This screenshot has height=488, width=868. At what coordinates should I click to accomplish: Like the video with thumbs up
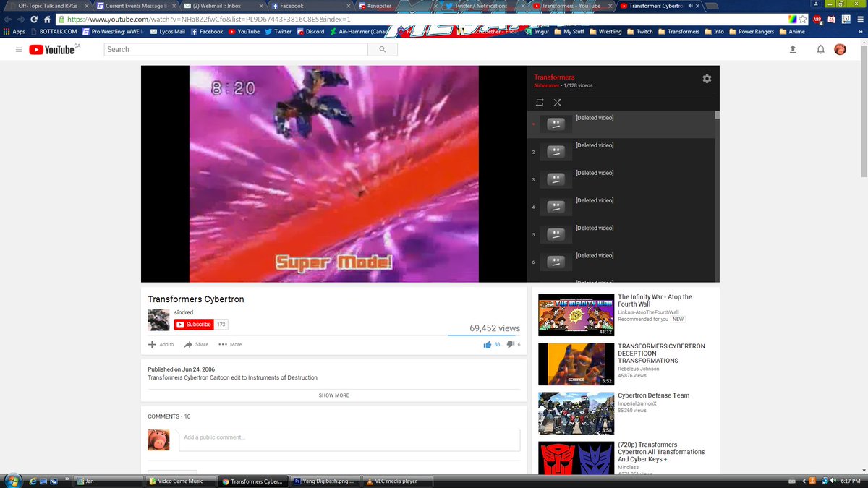point(488,344)
